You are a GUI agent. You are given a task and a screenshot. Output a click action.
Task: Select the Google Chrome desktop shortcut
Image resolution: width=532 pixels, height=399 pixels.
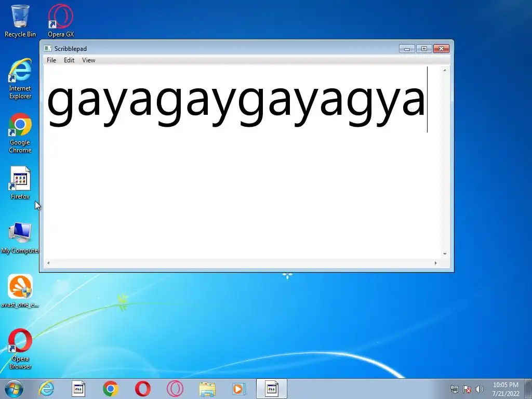[x=20, y=133]
